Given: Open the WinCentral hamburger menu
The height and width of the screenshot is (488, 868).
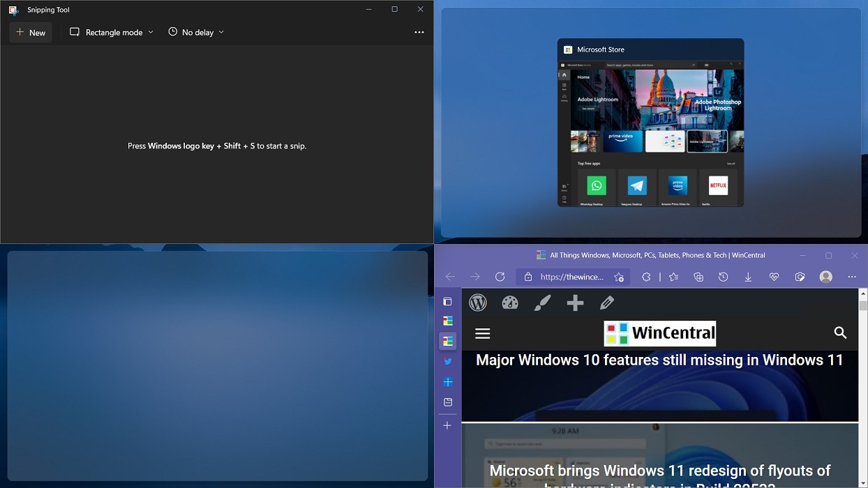Looking at the screenshot, I should (x=482, y=333).
